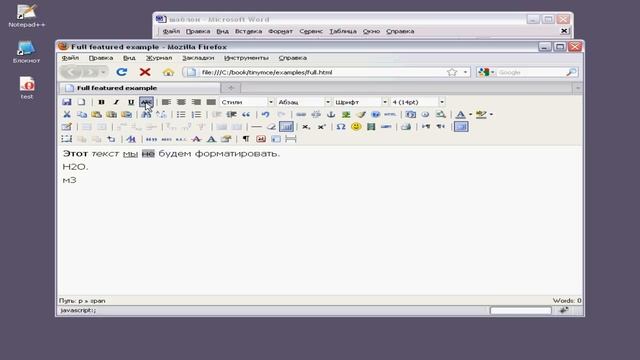The width and height of the screenshot is (640, 360).
Task: Toggle justify full alignment
Action: click(211, 102)
